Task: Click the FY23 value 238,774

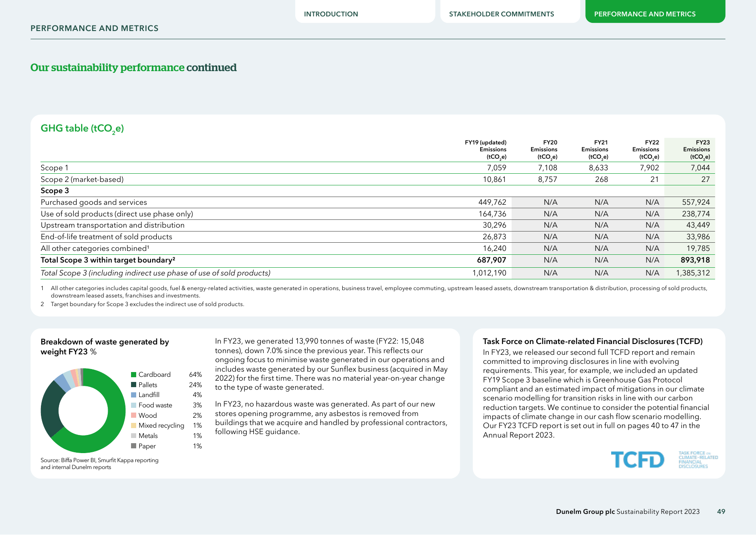Action: 696,214
